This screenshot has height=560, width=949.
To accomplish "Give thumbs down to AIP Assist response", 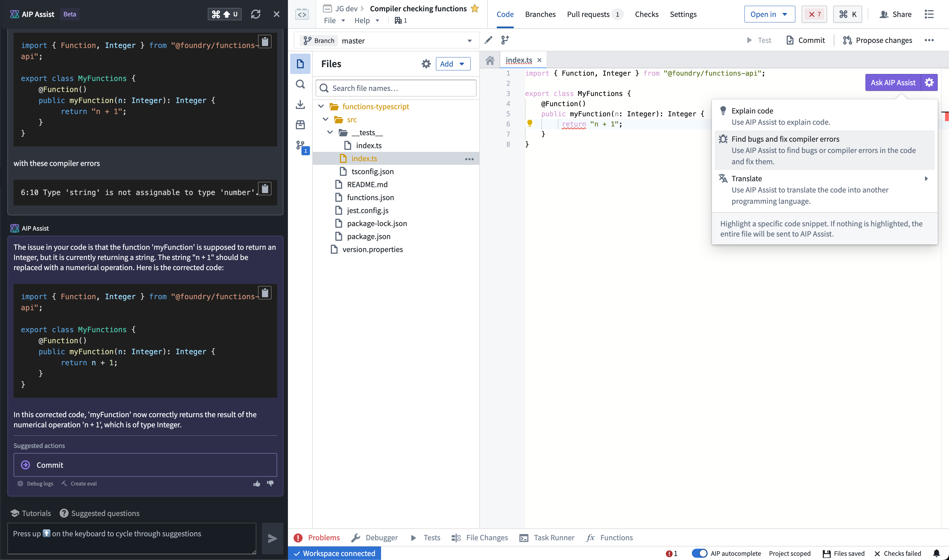I will pyautogui.click(x=270, y=484).
